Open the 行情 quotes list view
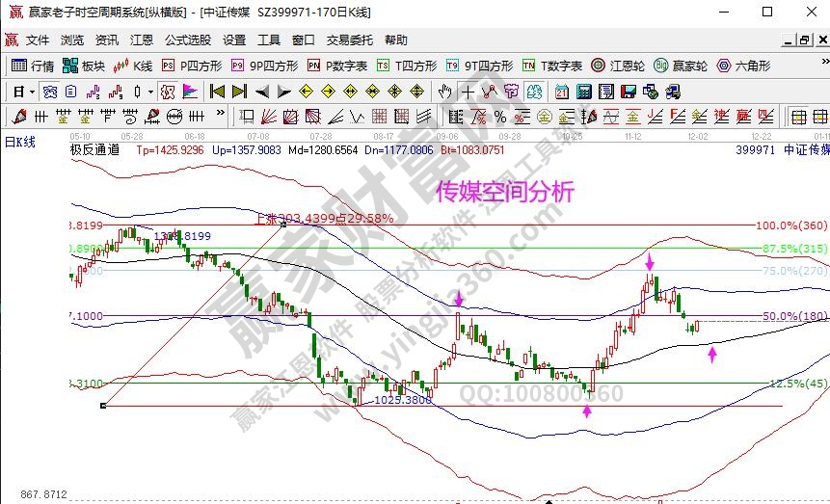The height and width of the screenshot is (504, 830). (x=33, y=66)
